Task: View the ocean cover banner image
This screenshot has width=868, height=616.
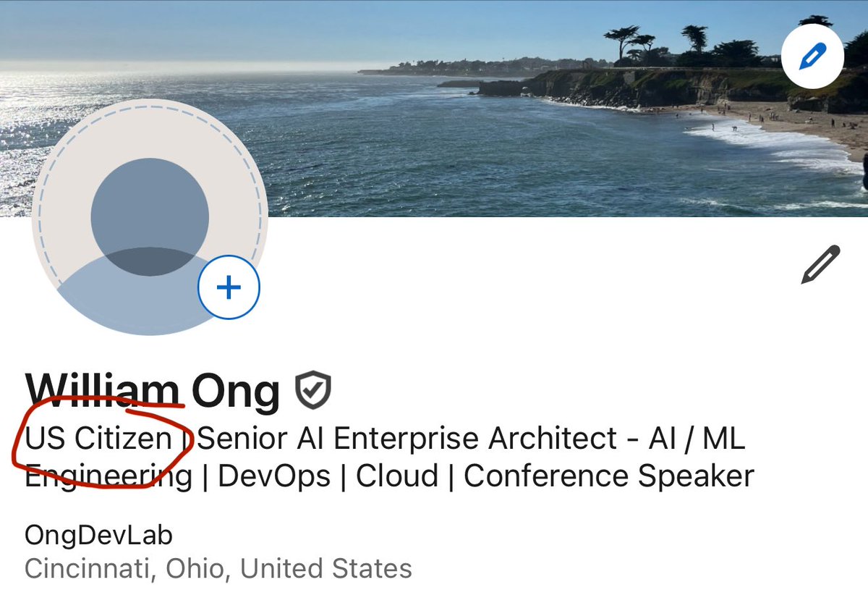Action: coord(434,109)
